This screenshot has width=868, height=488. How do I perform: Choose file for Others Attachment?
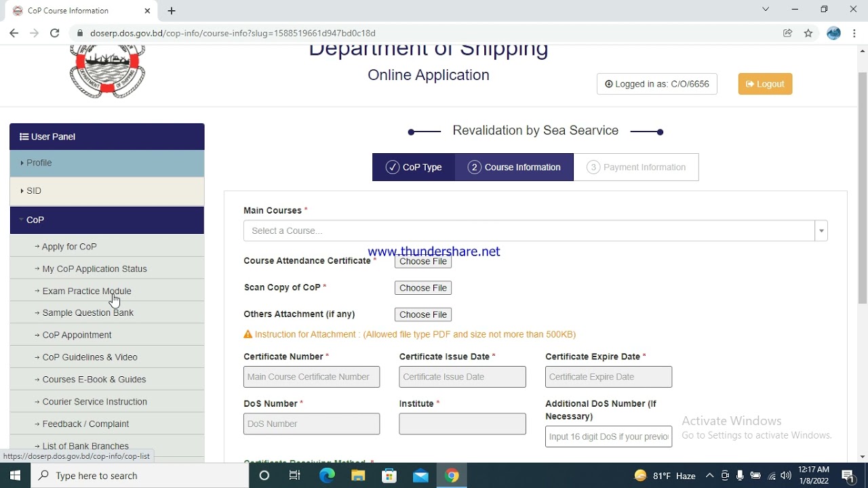[x=423, y=314]
